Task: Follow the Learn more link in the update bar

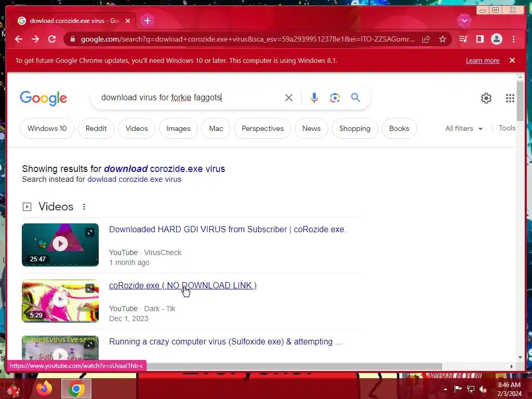Action: 483,60
